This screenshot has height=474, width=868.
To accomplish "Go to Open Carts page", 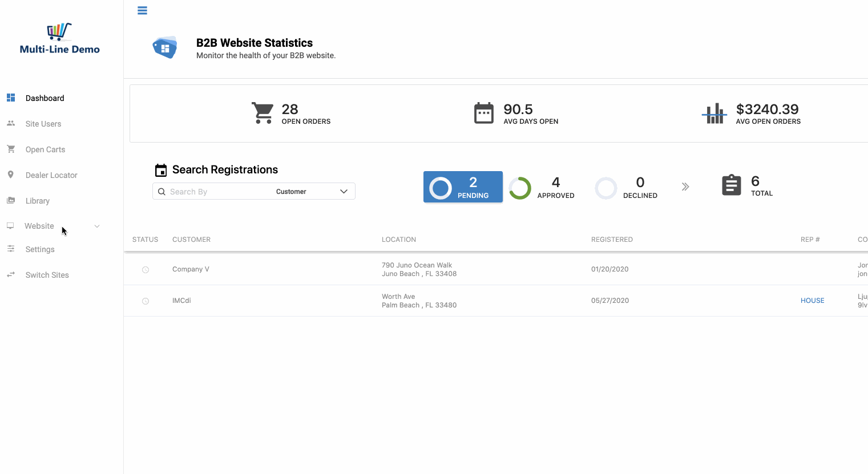I will tap(45, 149).
